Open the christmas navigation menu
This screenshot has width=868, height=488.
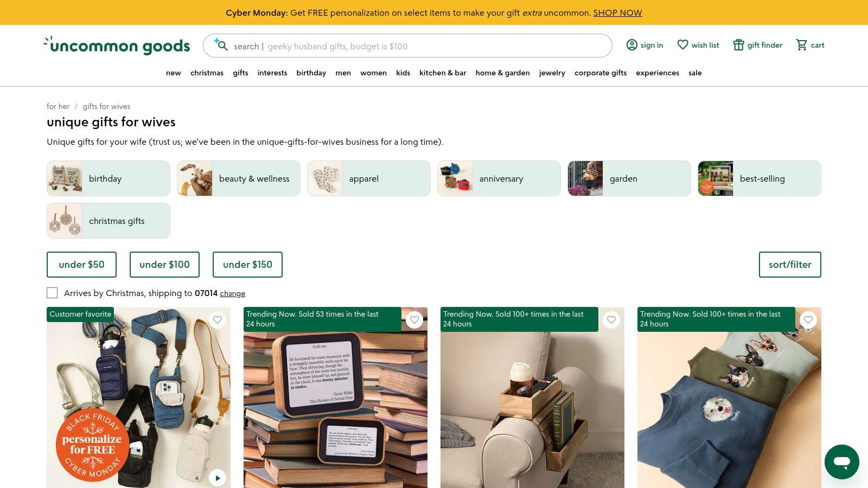click(x=207, y=73)
